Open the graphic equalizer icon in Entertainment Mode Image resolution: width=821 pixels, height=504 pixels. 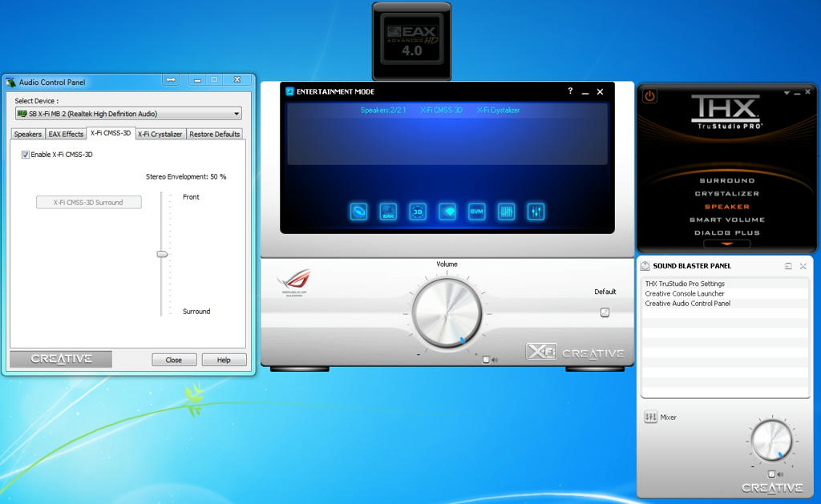(x=507, y=212)
